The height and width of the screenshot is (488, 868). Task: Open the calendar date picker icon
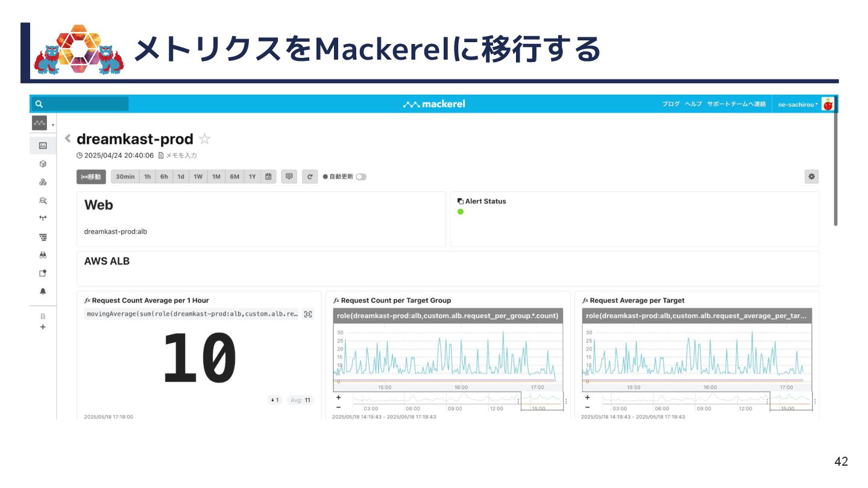268,177
